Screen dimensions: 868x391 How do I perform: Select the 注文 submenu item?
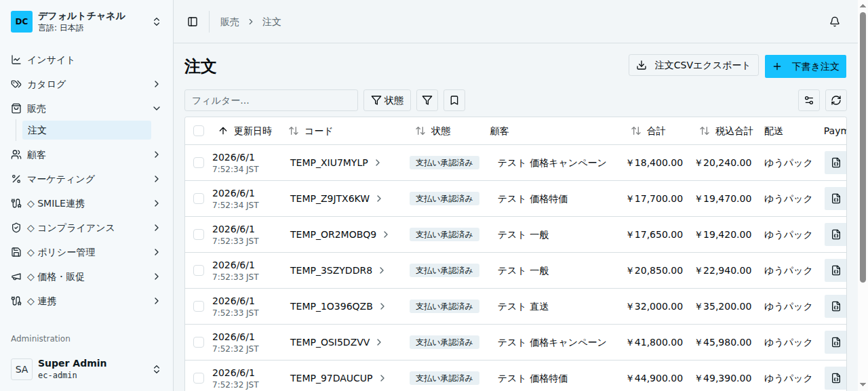pos(87,130)
